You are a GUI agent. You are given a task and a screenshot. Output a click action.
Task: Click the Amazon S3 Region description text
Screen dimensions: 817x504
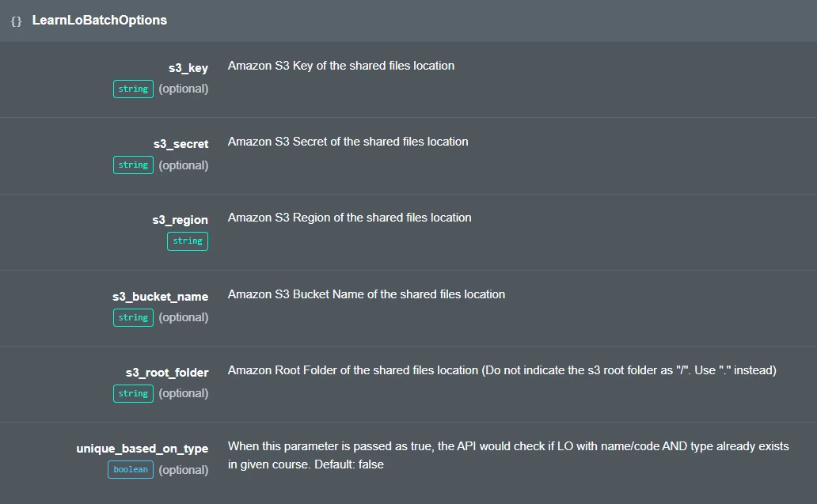click(x=349, y=218)
